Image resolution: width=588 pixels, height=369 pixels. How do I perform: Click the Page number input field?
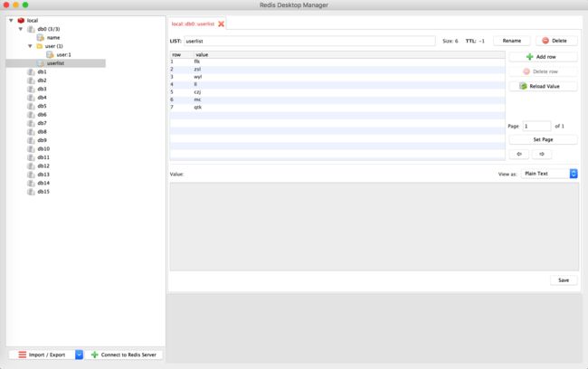(x=536, y=127)
